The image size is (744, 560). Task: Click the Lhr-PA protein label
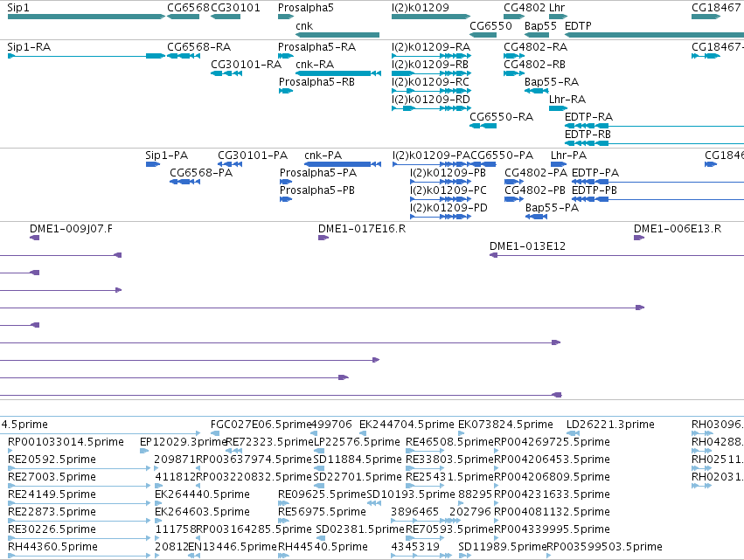pyautogui.click(x=569, y=156)
